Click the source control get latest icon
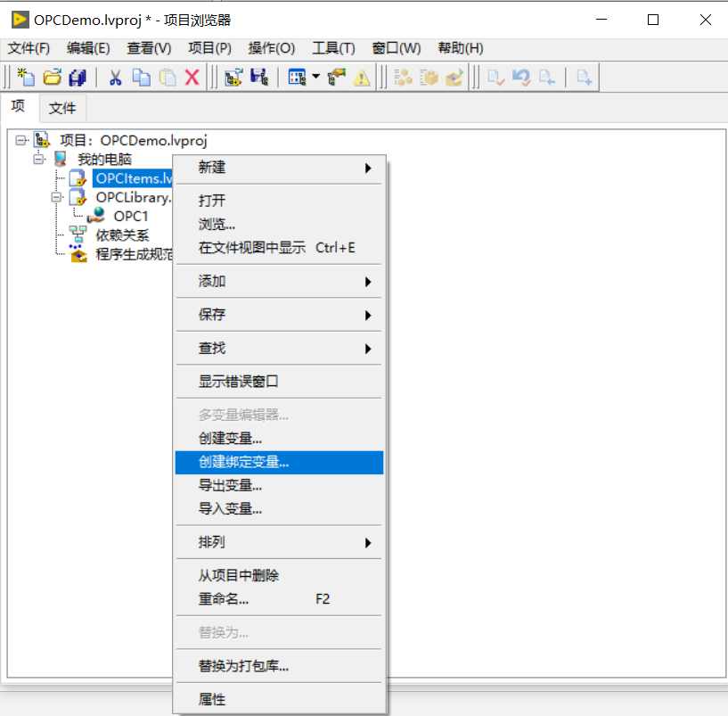This screenshot has height=716, width=728. [x=547, y=77]
